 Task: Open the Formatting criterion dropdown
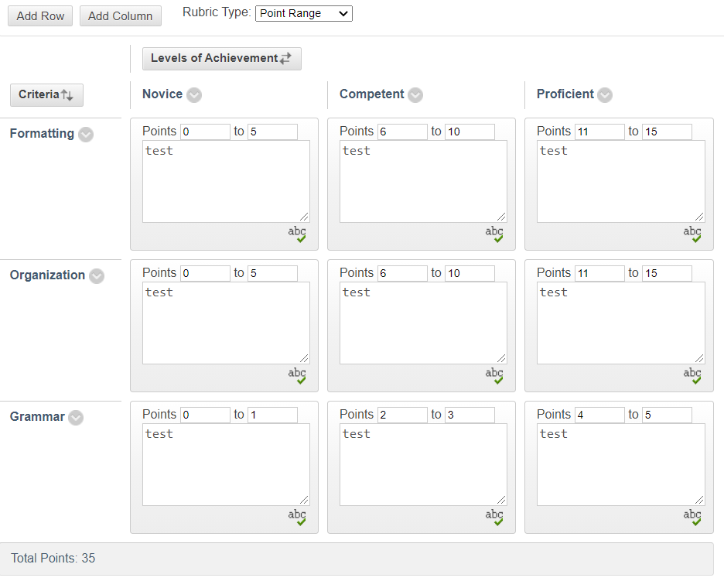[x=85, y=134]
